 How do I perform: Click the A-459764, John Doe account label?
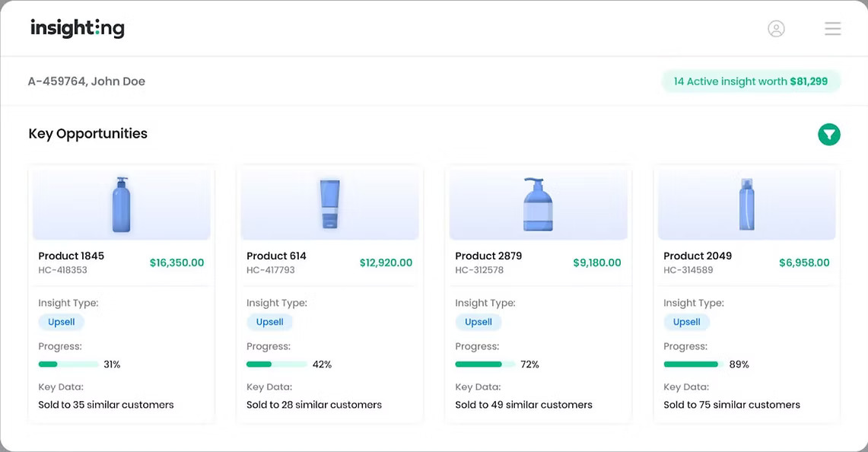pos(87,81)
